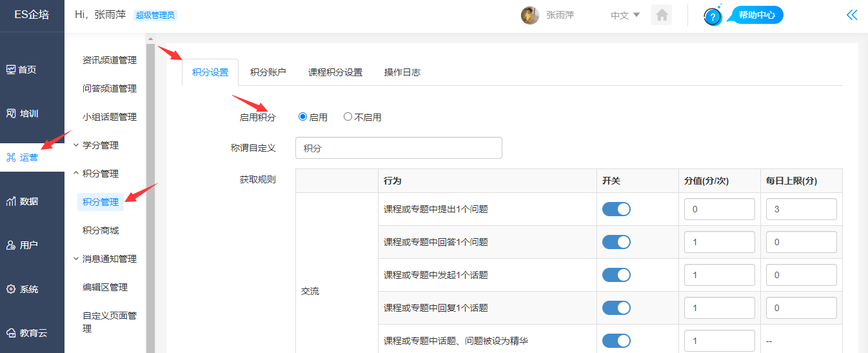Screen dimensions: 868x353
Task: Go to 首页 in left sidebar
Action: click(22, 70)
